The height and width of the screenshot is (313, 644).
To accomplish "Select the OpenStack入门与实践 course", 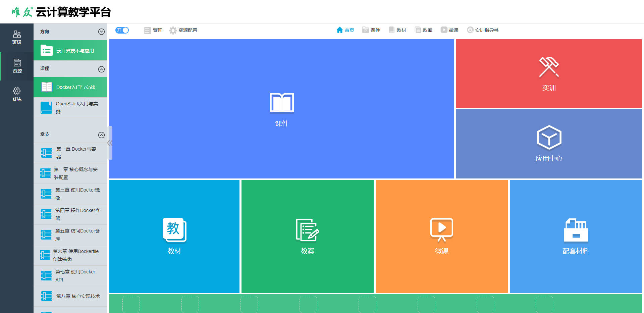I will point(70,108).
